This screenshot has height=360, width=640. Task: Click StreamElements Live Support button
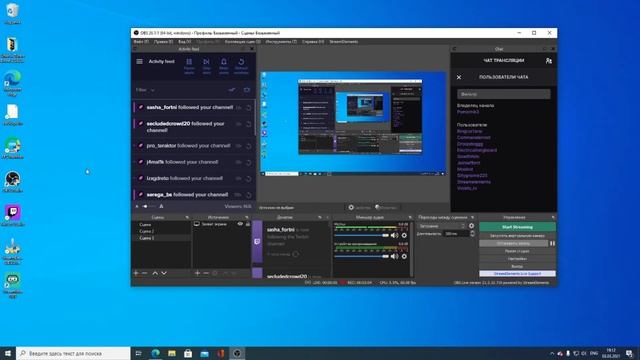tap(517, 273)
